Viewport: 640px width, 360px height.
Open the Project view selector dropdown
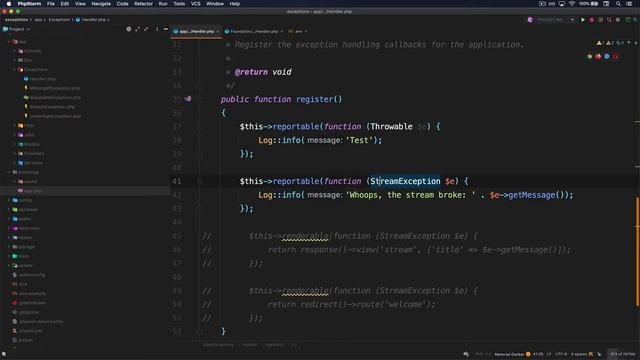pyautogui.click(x=16, y=29)
